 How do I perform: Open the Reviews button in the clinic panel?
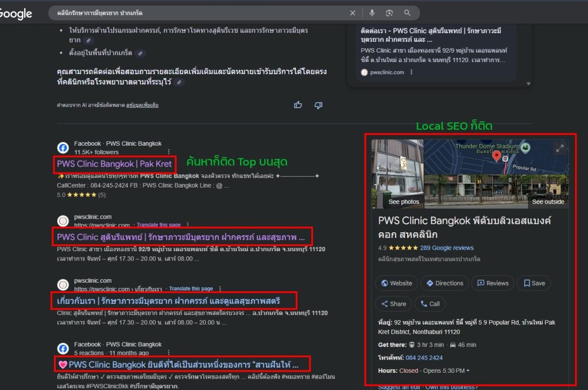click(x=493, y=283)
